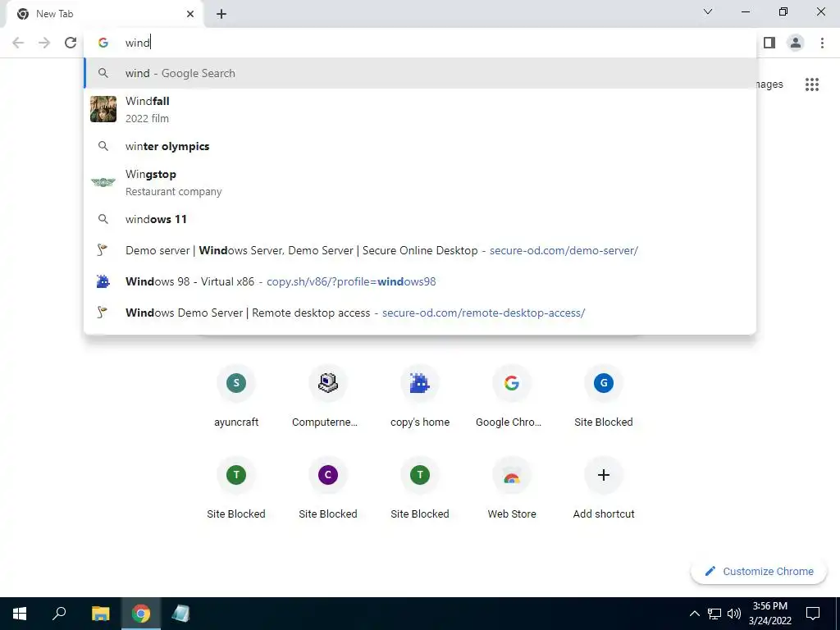Click the Demo server suggestion favicon

(103, 249)
